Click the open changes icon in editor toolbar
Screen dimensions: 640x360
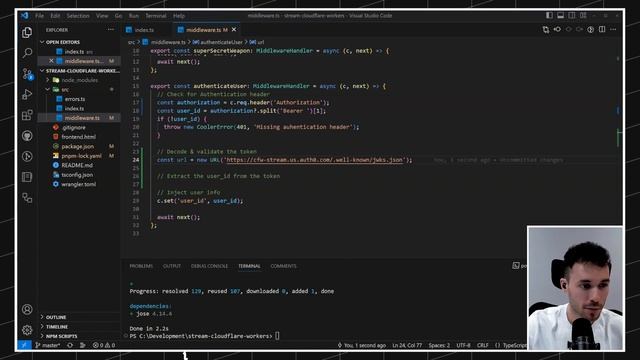[546, 29]
